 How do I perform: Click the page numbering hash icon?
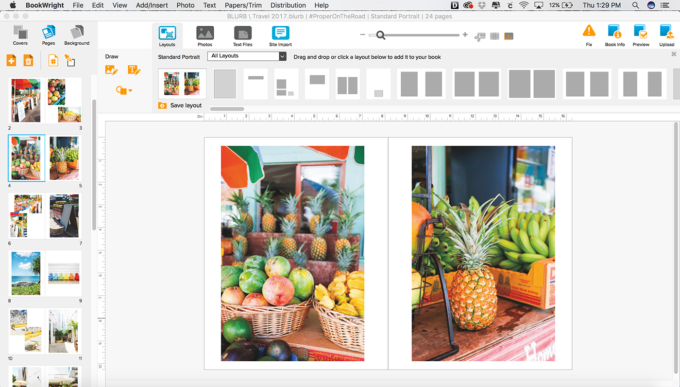click(53, 60)
